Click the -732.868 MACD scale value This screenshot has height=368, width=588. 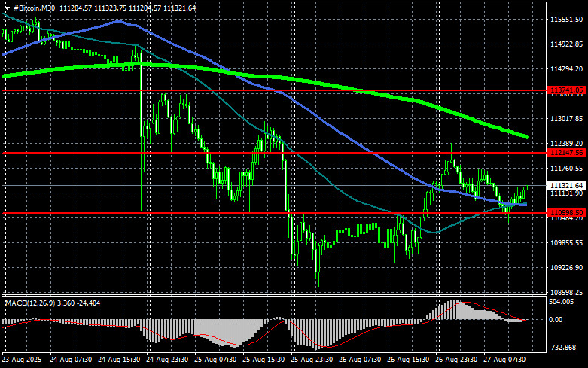pyautogui.click(x=562, y=348)
